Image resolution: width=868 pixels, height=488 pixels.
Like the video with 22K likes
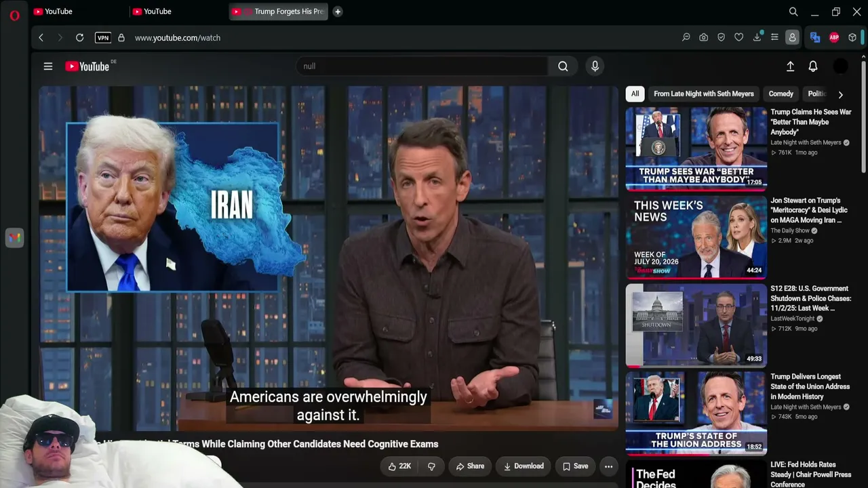[x=399, y=466]
